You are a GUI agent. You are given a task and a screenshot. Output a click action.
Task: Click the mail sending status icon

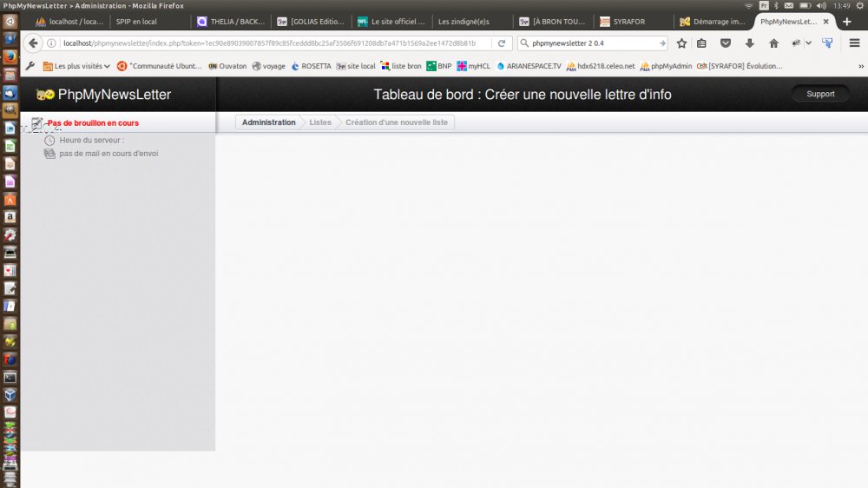(x=49, y=154)
